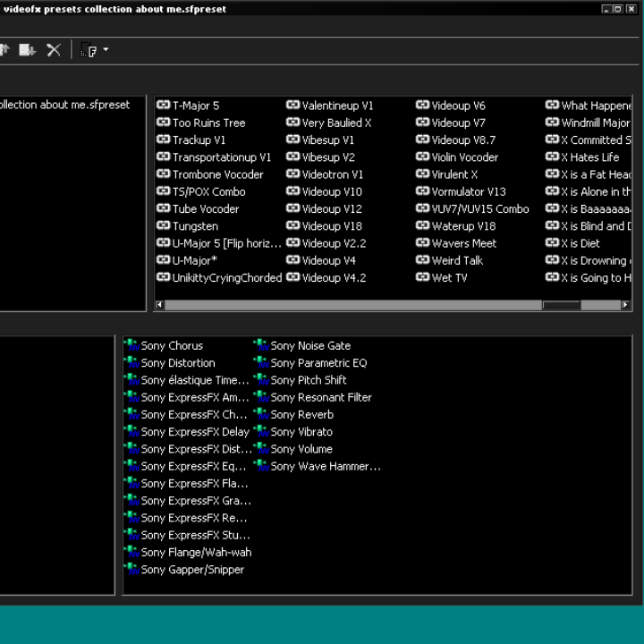Select the Wet TV preset icon

pos(422,277)
